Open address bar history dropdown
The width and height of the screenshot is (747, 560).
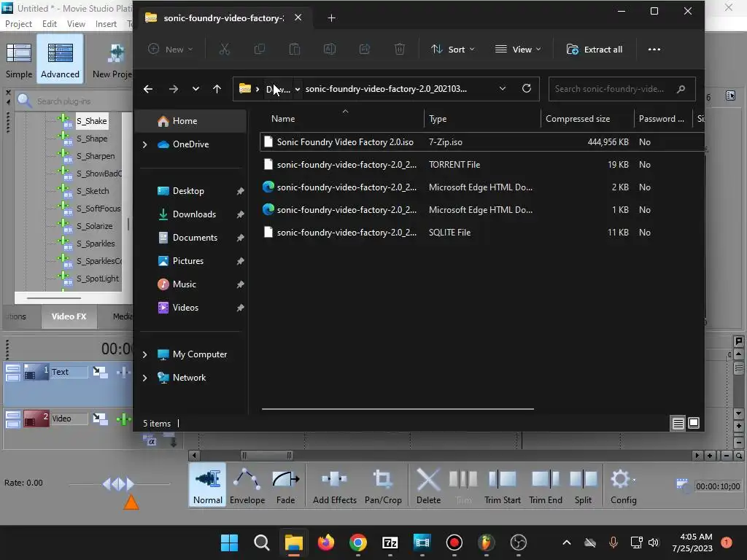click(502, 88)
